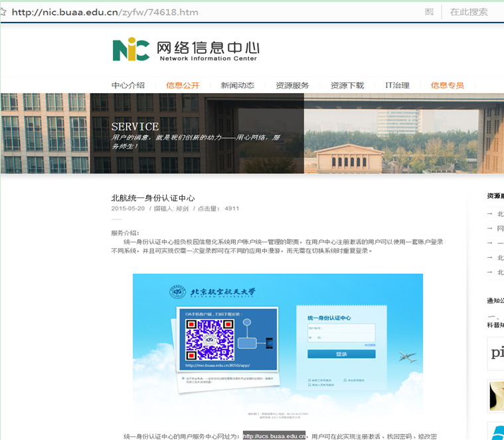Viewport: 504px width, 440px height.
Task: Click the QR code in the login screenshot
Action: 210,340
